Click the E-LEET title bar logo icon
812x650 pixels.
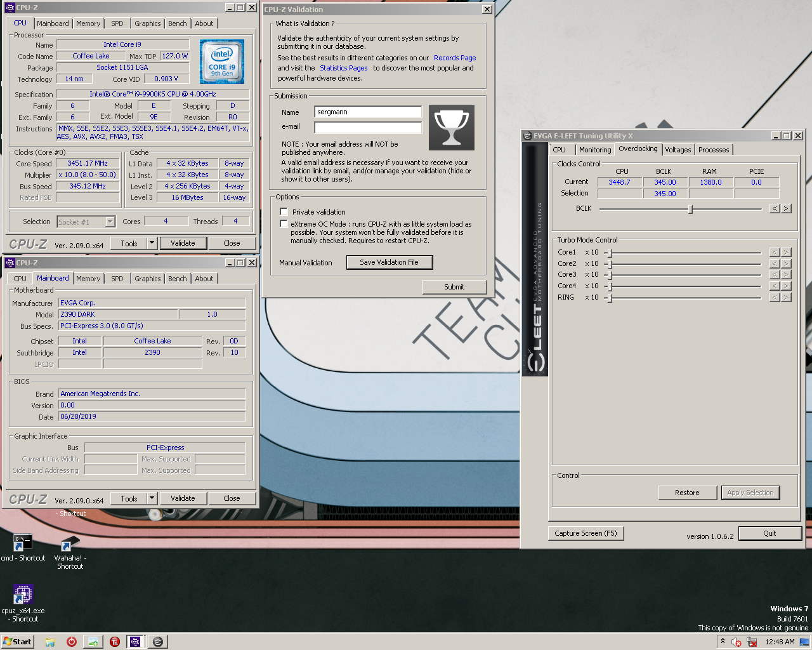(x=527, y=136)
